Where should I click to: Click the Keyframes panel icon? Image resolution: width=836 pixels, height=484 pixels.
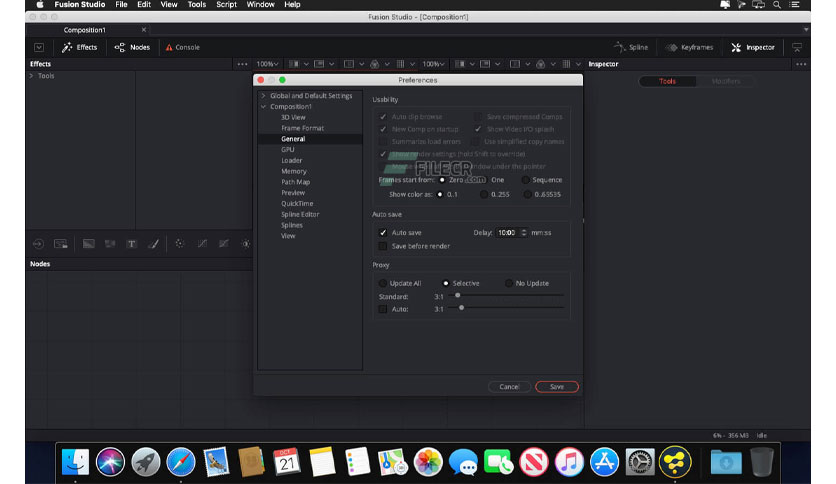point(672,47)
